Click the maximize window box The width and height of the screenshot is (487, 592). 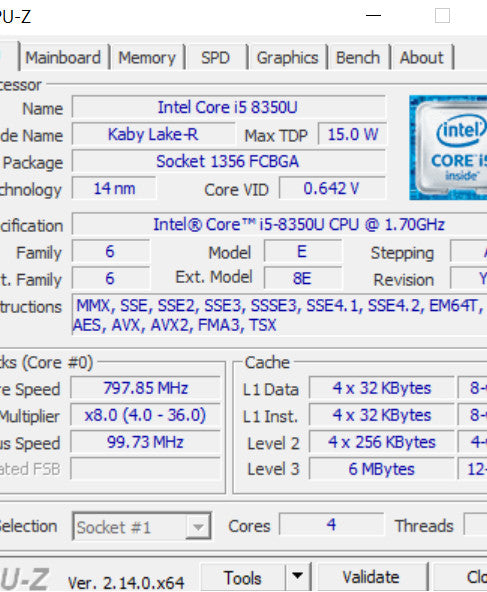[x=442, y=16]
